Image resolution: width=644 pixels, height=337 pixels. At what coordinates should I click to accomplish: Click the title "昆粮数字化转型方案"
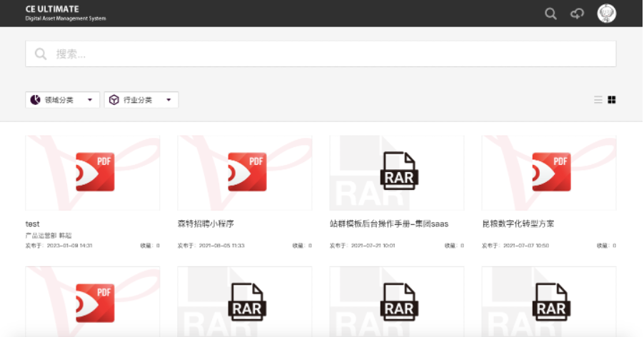518,223
